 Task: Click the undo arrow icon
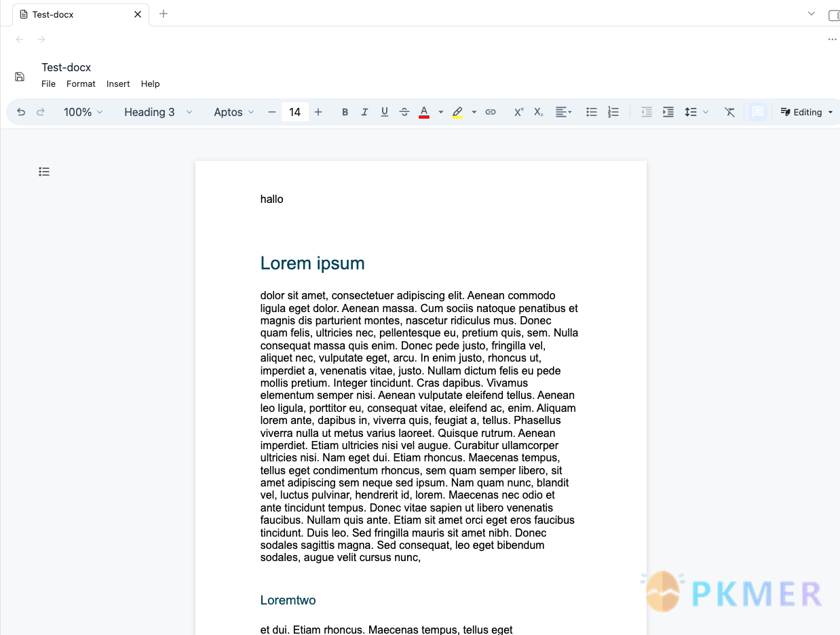pyautogui.click(x=21, y=112)
